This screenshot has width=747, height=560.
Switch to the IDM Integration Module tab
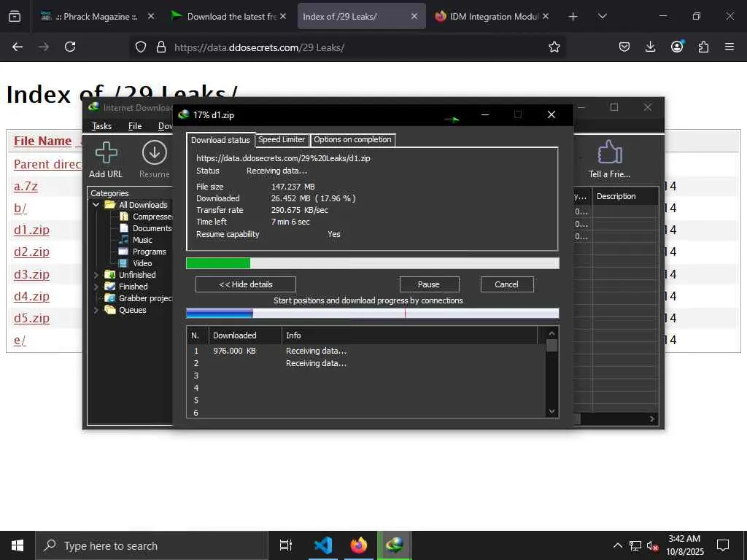pos(492,16)
